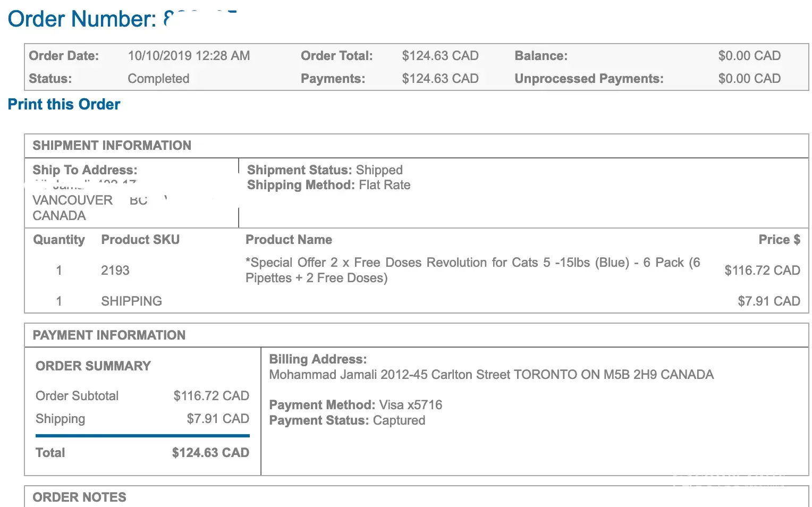812x507 pixels.
Task: Select the order date 10/10/2019 12:28 AM
Action: coord(189,56)
